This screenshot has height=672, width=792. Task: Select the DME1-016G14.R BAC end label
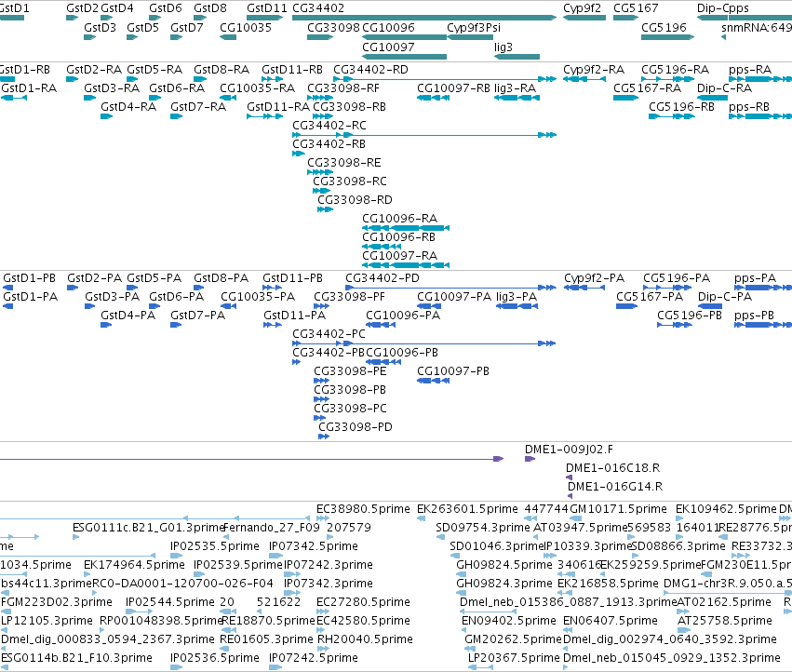615,487
